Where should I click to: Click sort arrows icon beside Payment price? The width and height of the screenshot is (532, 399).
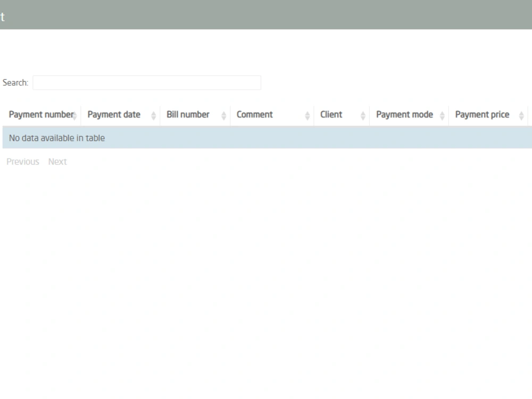point(521,116)
